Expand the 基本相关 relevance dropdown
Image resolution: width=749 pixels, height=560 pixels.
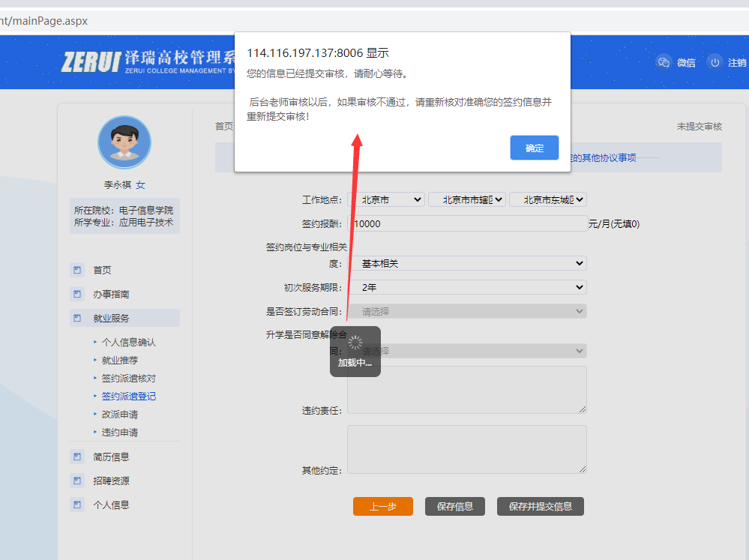click(x=466, y=263)
